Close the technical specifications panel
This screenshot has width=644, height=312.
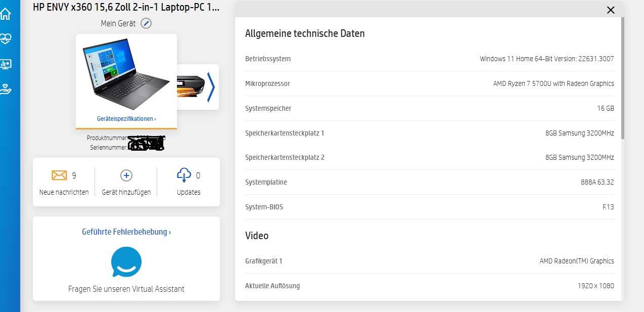click(x=611, y=10)
